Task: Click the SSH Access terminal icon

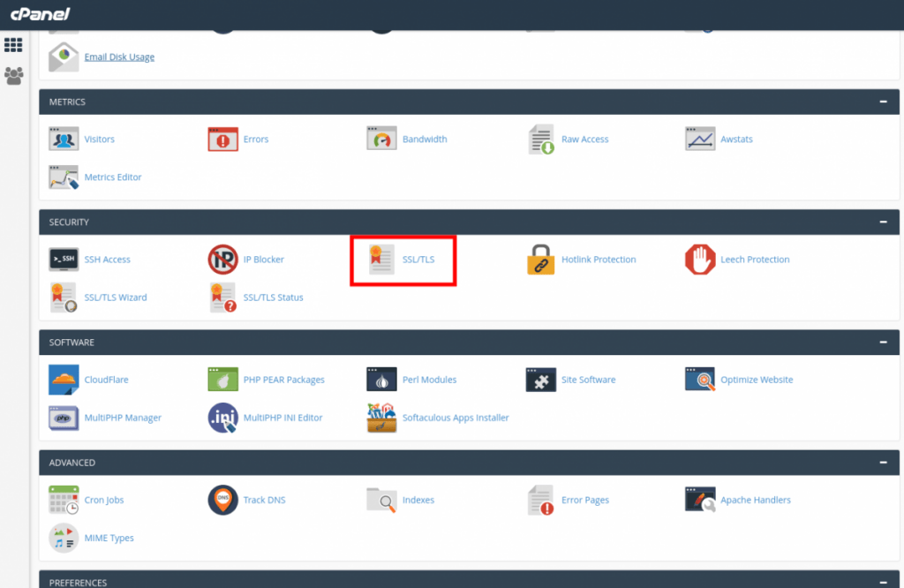Action: (x=64, y=260)
